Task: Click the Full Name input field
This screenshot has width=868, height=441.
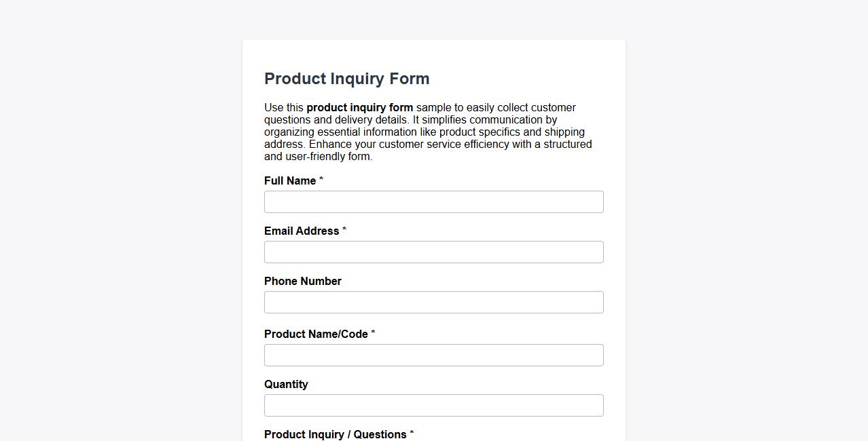Action: [433, 202]
